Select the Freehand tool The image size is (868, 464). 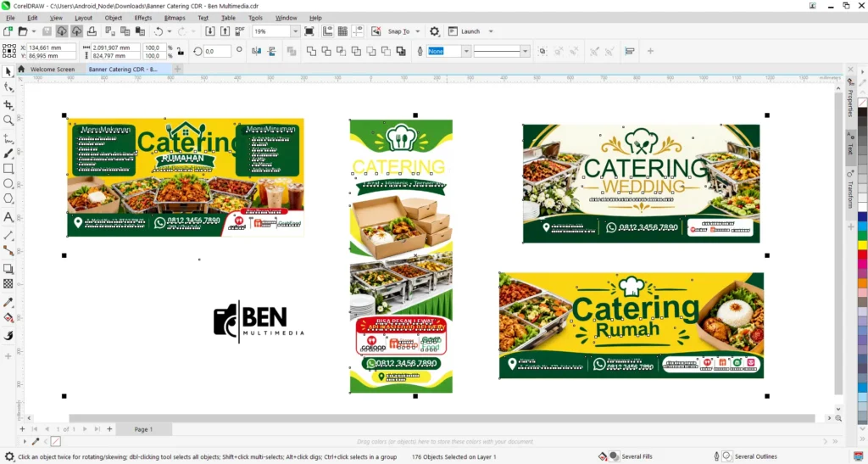(8, 138)
